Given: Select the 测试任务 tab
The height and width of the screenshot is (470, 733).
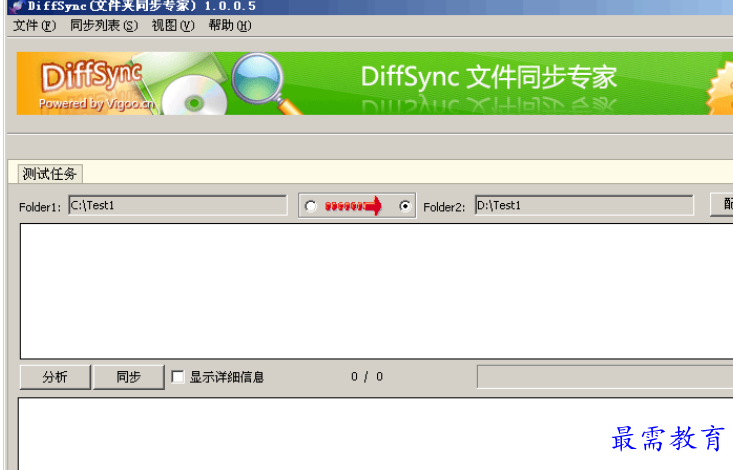Looking at the screenshot, I should pos(50,174).
